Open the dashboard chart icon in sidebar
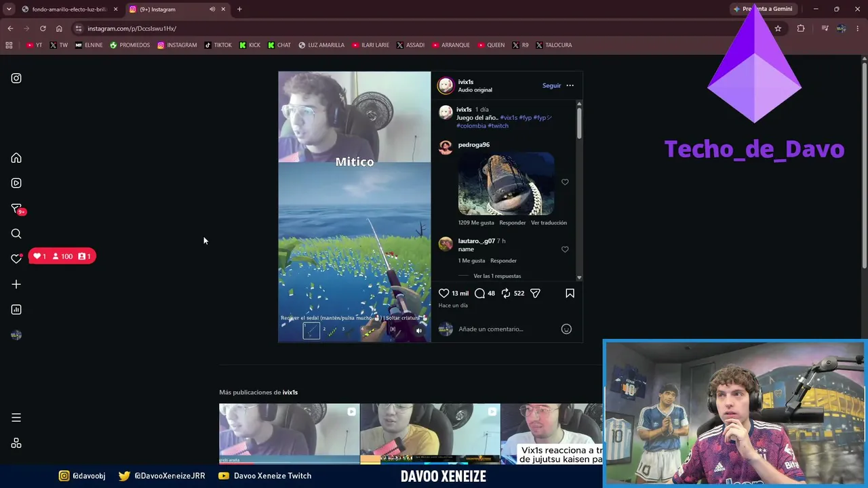868x488 pixels. (16, 310)
